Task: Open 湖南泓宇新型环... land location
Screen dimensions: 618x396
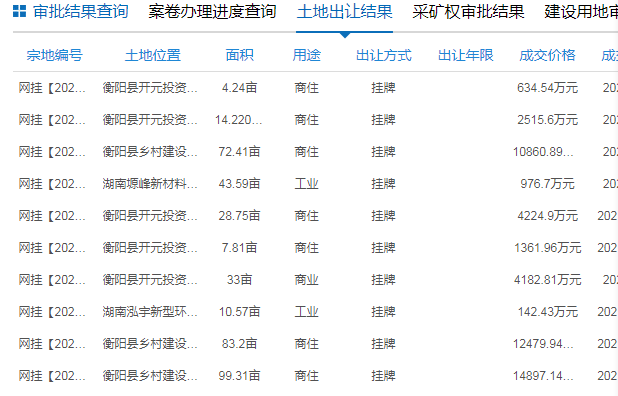Action: [150, 312]
